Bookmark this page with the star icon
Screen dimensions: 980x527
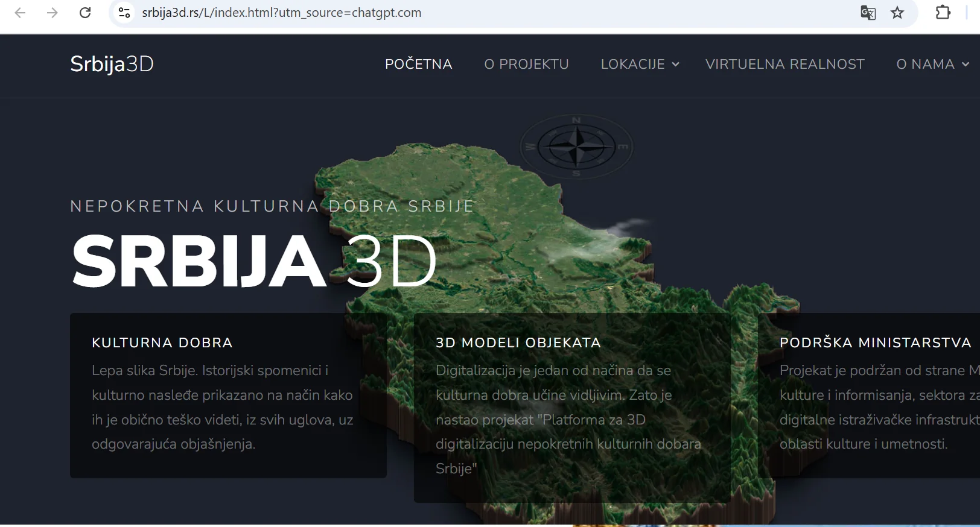897,13
